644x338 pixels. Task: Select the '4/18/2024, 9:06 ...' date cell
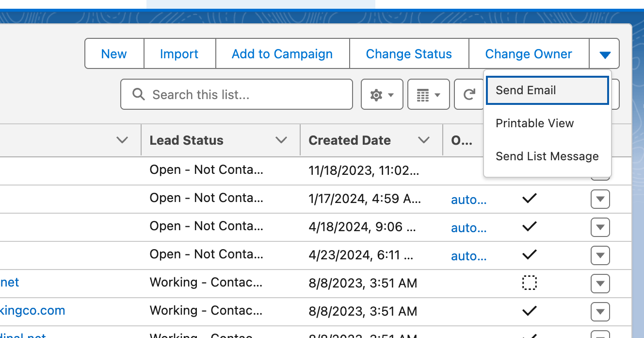pos(362,227)
